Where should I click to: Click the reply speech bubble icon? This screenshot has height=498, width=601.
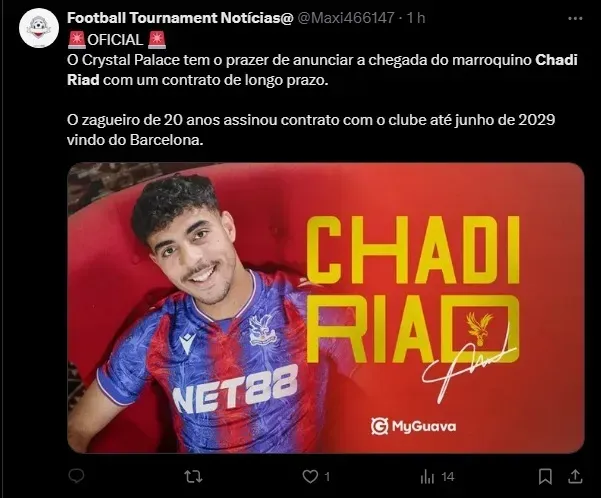[76, 476]
